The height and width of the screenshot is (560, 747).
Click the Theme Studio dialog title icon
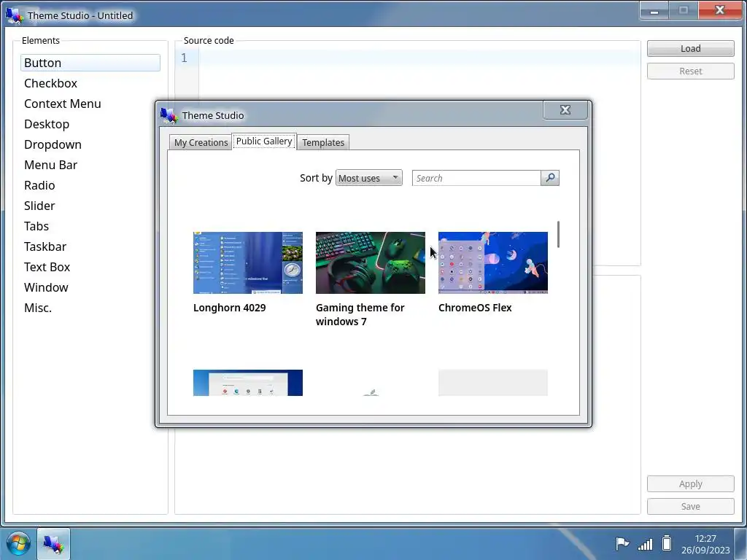[169, 115]
